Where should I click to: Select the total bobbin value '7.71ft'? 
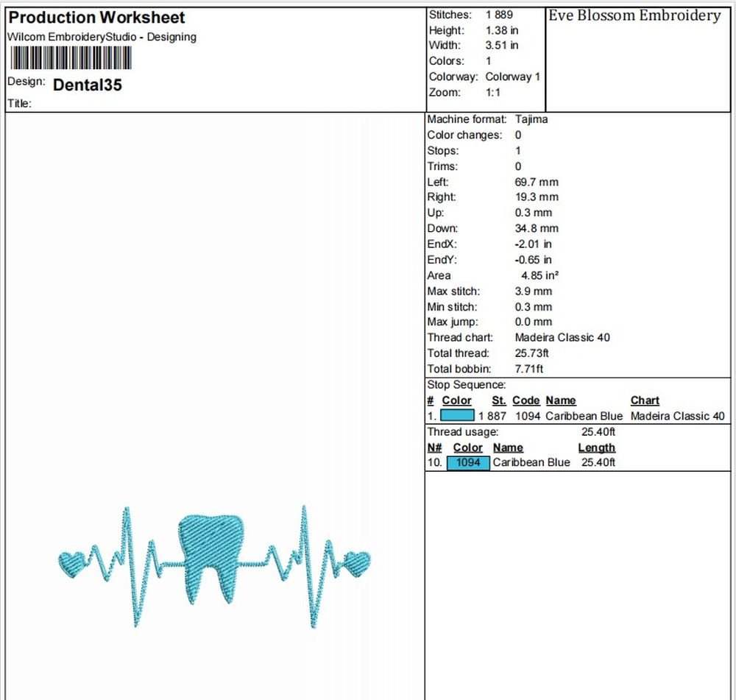tap(529, 369)
